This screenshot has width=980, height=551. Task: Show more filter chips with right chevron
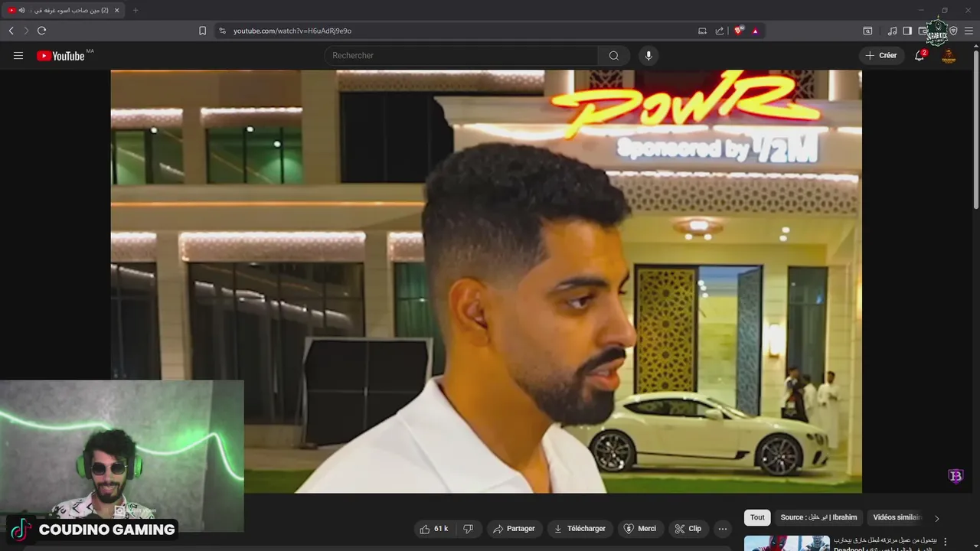click(936, 518)
